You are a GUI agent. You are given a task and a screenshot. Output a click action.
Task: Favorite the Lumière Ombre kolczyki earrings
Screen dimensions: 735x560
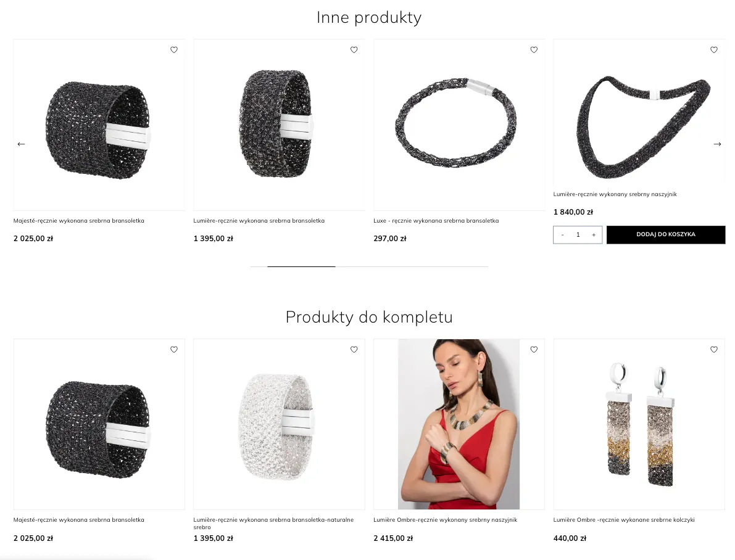(714, 350)
